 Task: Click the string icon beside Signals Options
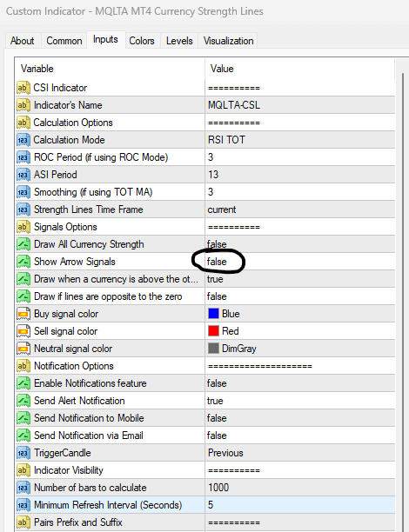point(23,227)
